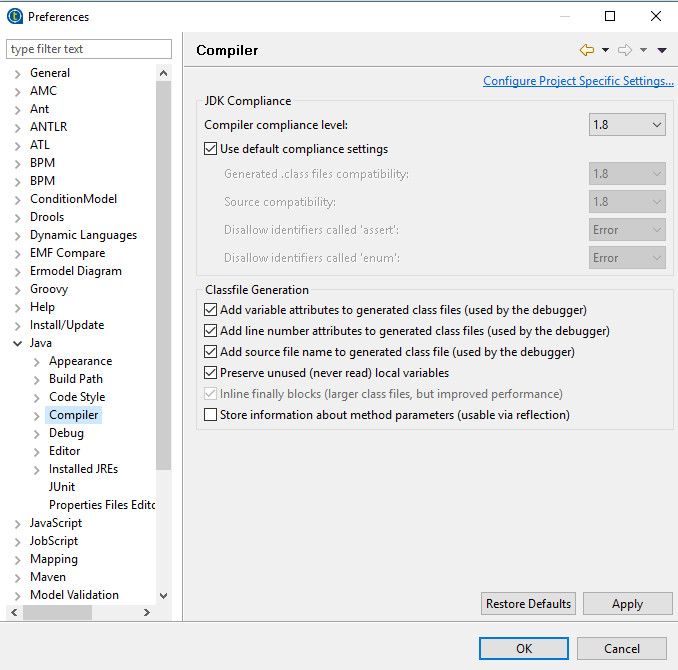Click tree scroll up arrow
This screenshot has width=678, height=670.
(163, 73)
